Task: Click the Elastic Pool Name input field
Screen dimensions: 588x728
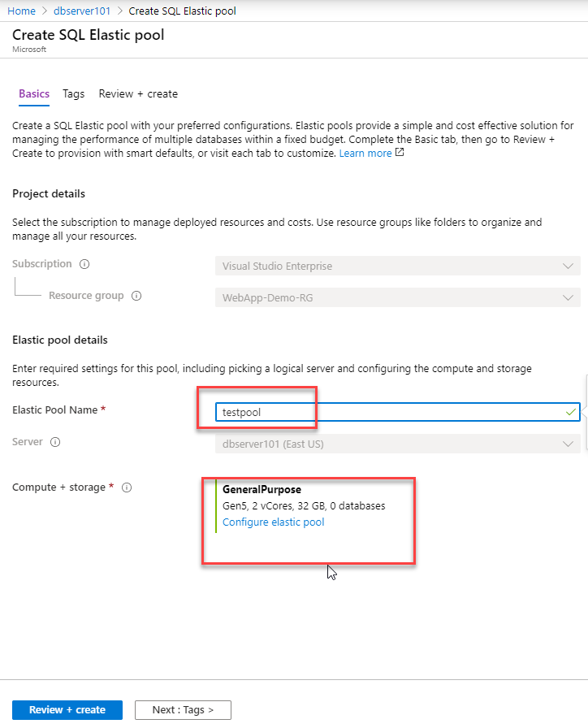Action: 398,412
